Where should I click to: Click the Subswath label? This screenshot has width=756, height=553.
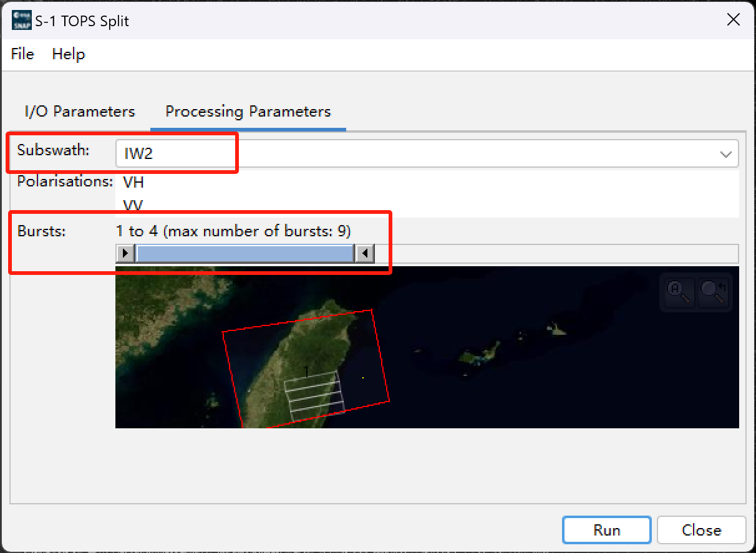point(54,150)
